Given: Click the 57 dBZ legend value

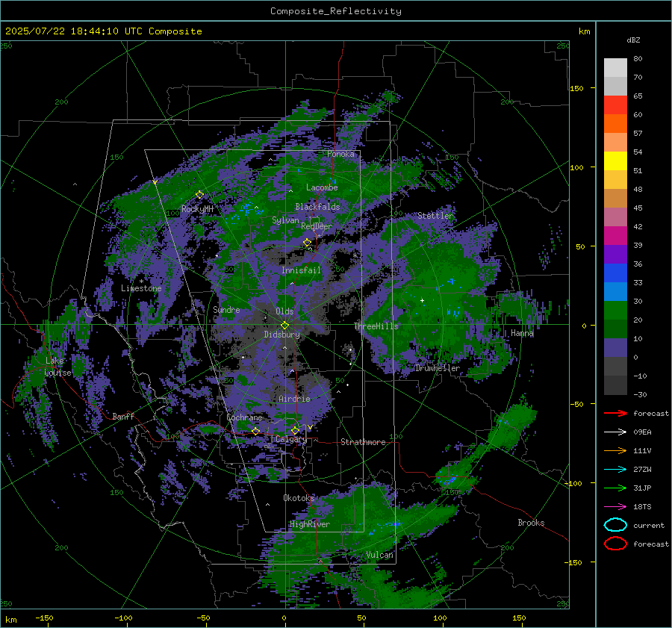Looking at the screenshot, I should pos(638,134).
